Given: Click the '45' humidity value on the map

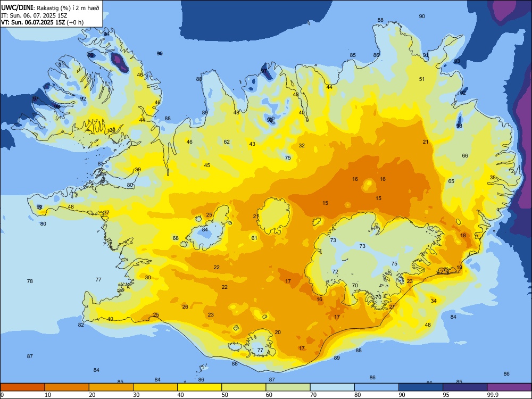Looking at the screenshot, I should (207, 165).
